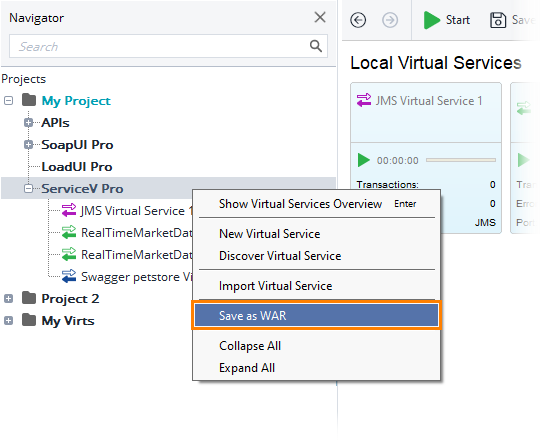Image resolution: width=541 pixels, height=441 pixels.
Task: Click second RealTimeMarketData green arrows icon
Action: click(69, 254)
